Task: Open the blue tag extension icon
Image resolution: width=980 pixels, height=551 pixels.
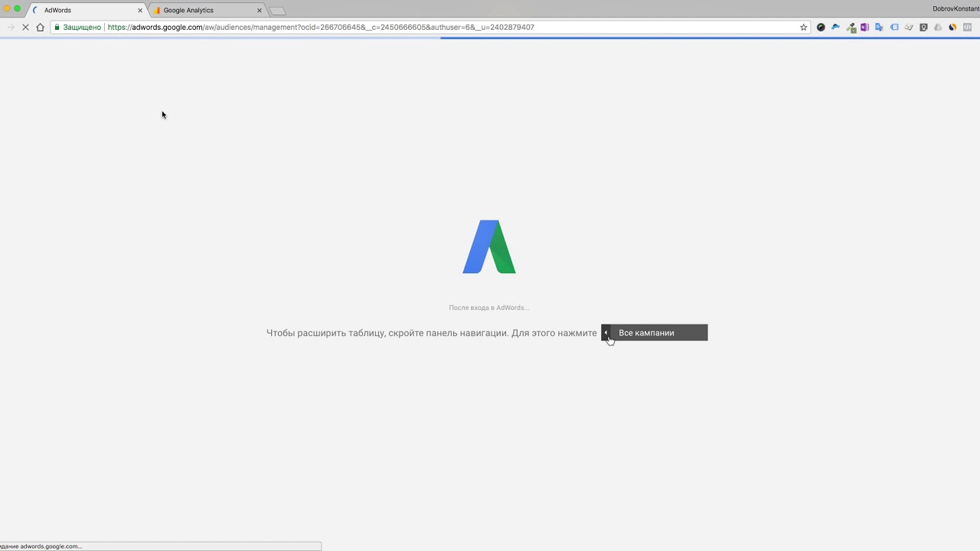Action: tap(894, 27)
